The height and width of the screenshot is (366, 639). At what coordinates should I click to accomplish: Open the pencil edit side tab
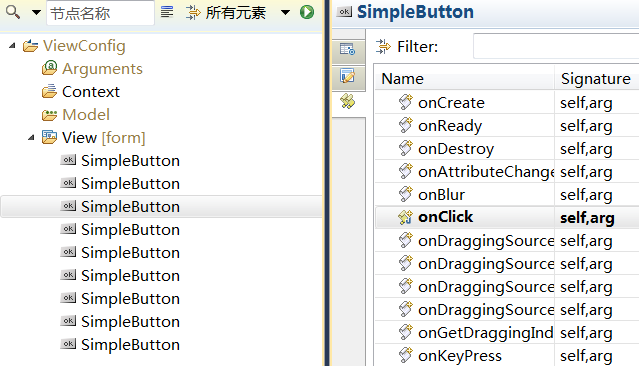[x=348, y=76]
